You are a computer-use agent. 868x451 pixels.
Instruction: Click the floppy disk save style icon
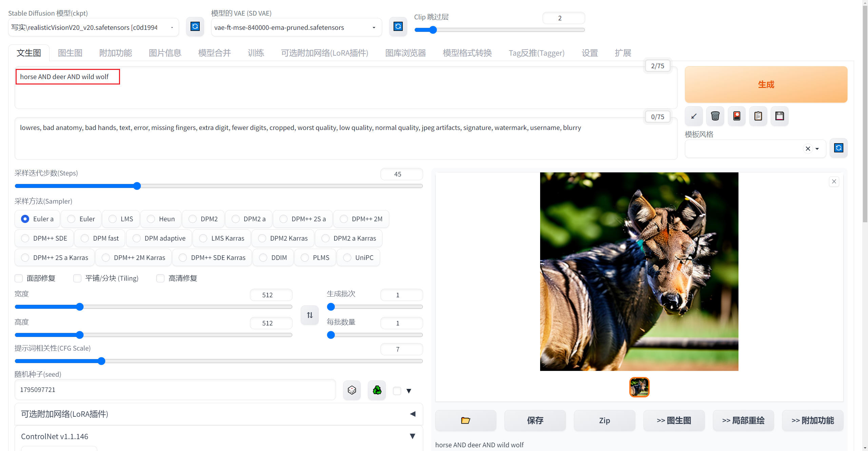tap(780, 116)
